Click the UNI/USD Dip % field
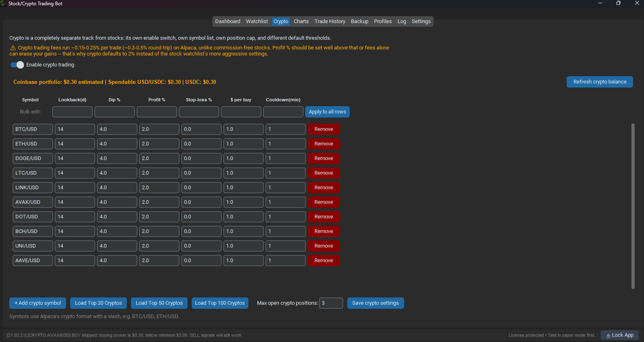This screenshot has height=342, width=644. tap(117, 246)
